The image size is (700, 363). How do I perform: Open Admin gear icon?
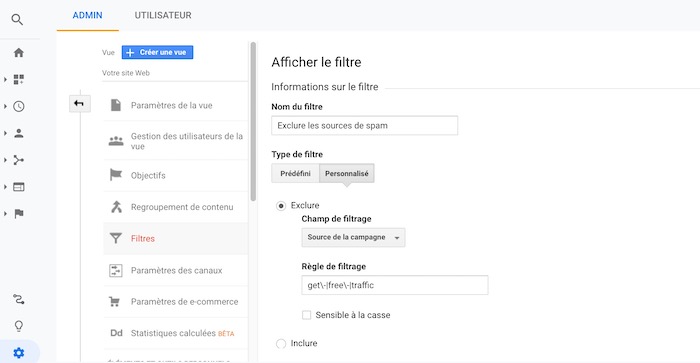[x=18, y=353]
